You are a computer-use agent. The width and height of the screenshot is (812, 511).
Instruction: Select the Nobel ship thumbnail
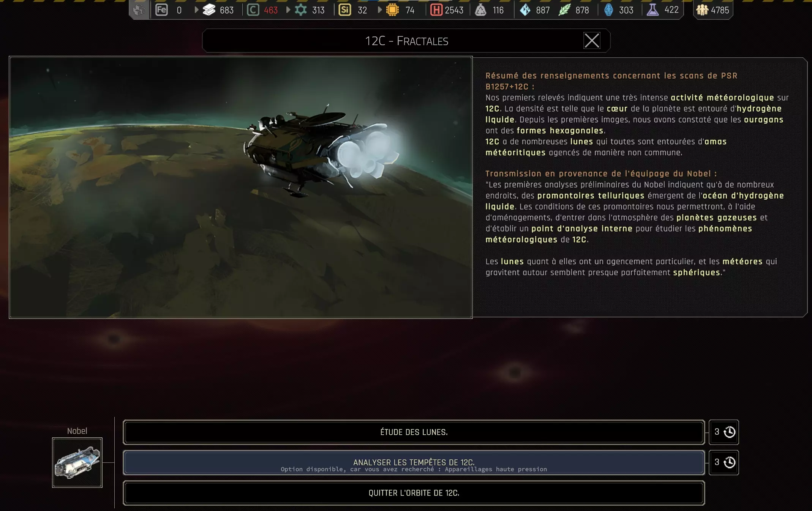pos(77,462)
